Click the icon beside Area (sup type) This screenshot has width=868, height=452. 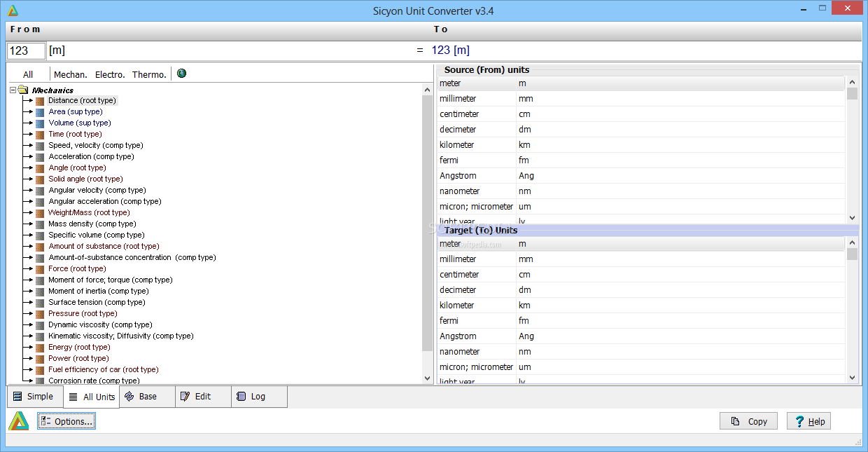coord(40,112)
